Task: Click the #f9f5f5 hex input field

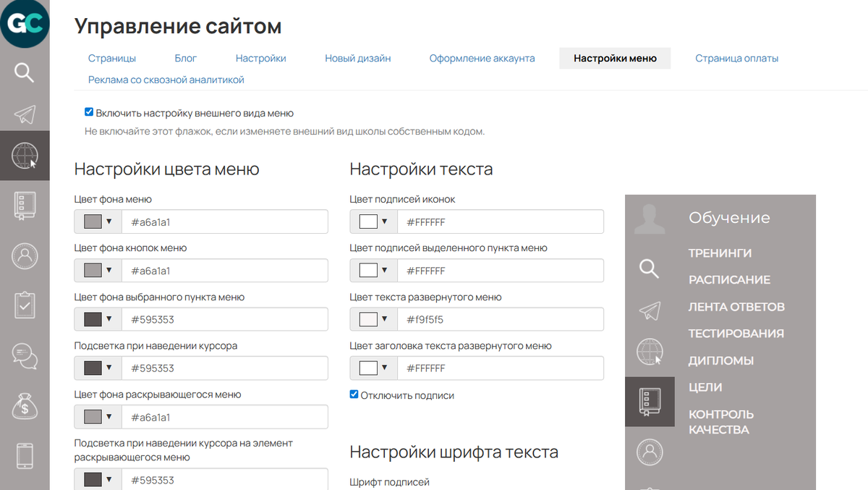Action: coord(501,319)
